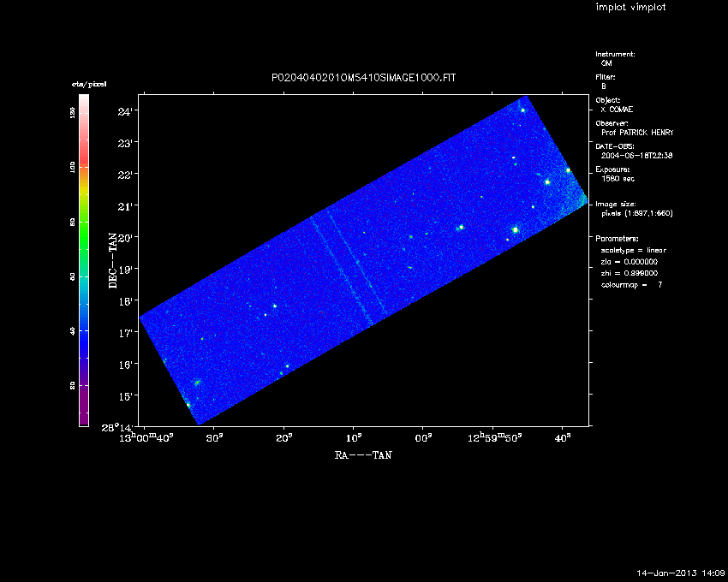
Task: Click the timestamp '14-Jan-2013 14:09'
Action: (680, 573)
